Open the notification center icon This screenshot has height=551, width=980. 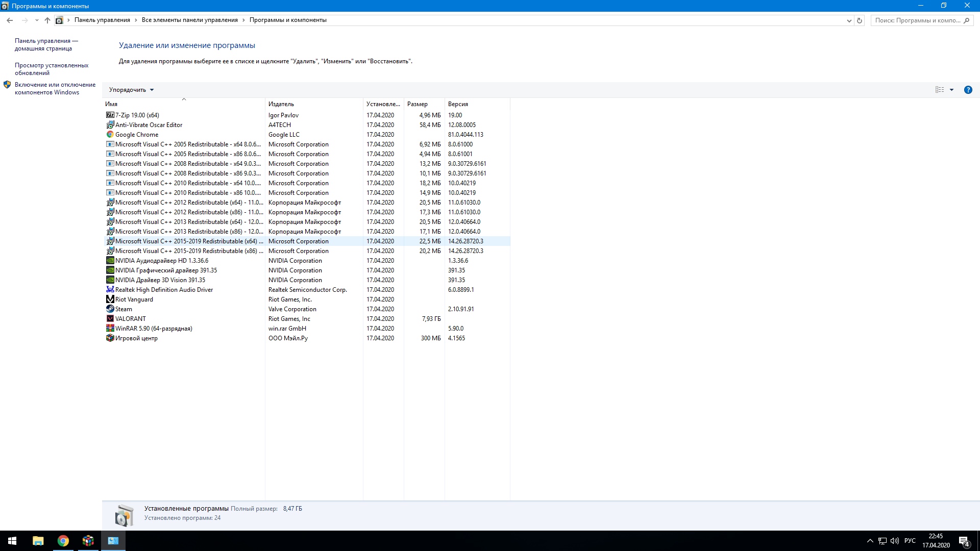point(964,541)
